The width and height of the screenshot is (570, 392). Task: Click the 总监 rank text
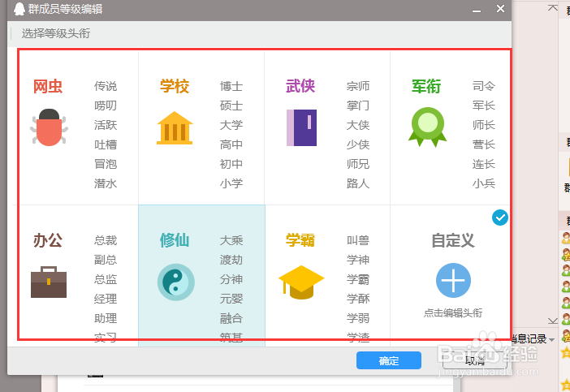click(x=106, y=279)
